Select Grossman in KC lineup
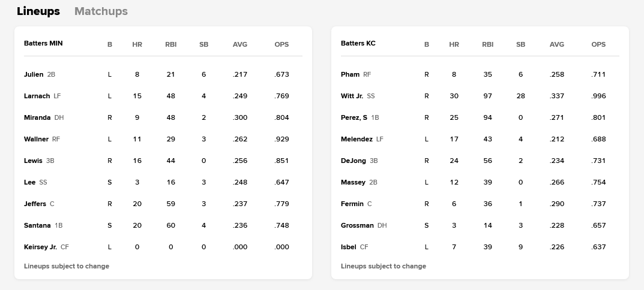 pyautogui.click(x=357, y=225)
